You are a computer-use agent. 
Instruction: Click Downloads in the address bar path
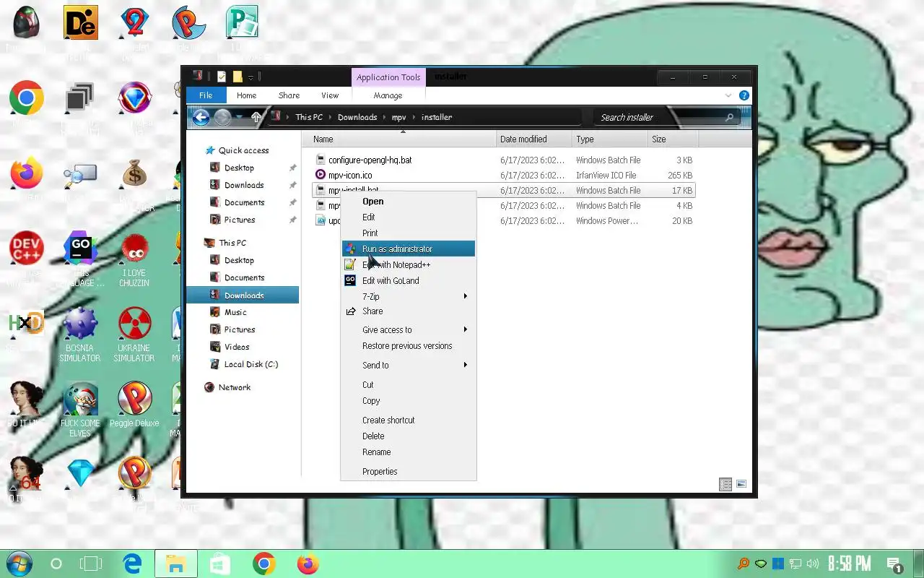click(357, 117)
